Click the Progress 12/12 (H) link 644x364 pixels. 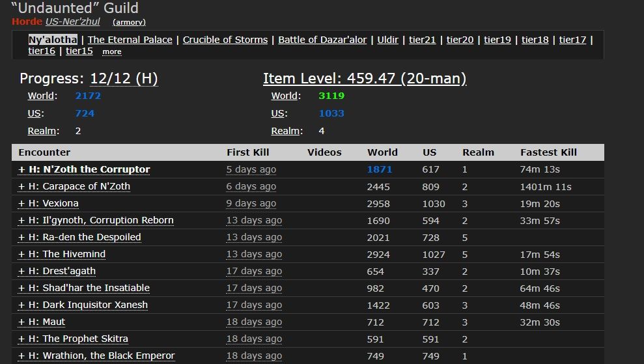coord(124,79)
